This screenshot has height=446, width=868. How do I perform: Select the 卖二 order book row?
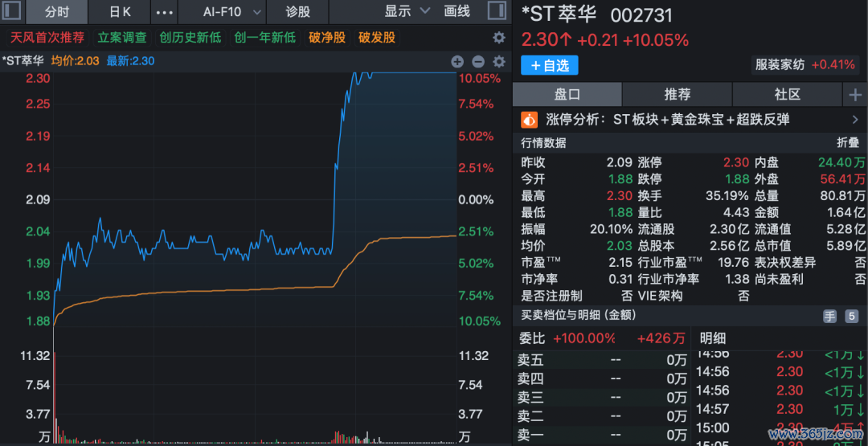click(x=602, y=416)
